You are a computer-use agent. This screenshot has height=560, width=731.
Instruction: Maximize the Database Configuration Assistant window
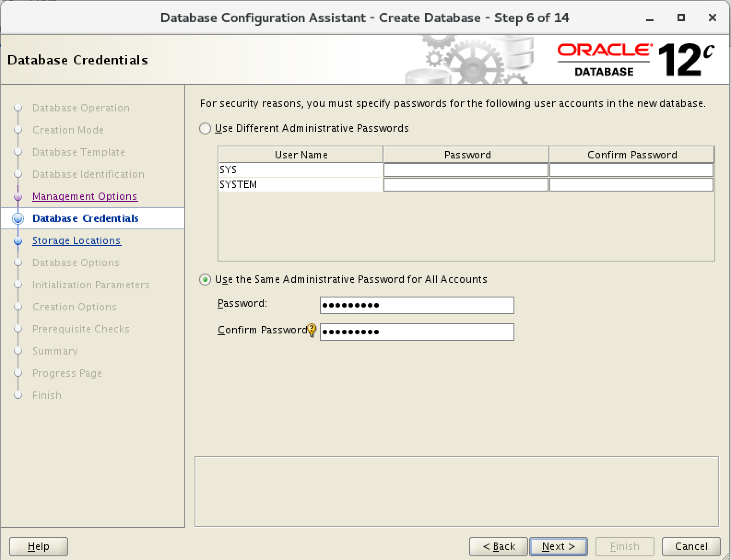pyautogui.click(x=681, y=18)
